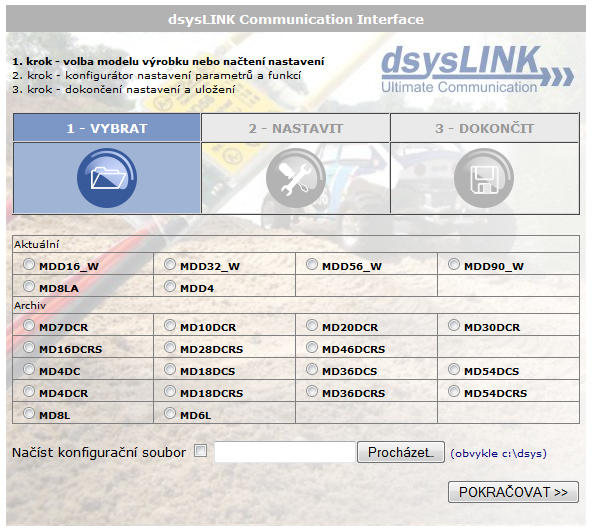Pick the MD20DCR radio button
592x531 pixels.
(311, 325)
